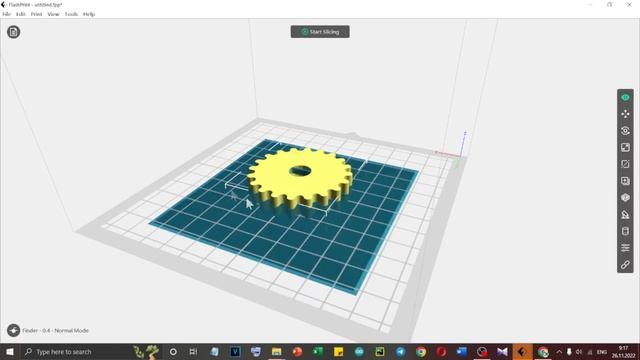Image resolution: width=640 pixels, height=360 pixels.
Task: Open the sliders settings icon
Action: tap(625, 248)
